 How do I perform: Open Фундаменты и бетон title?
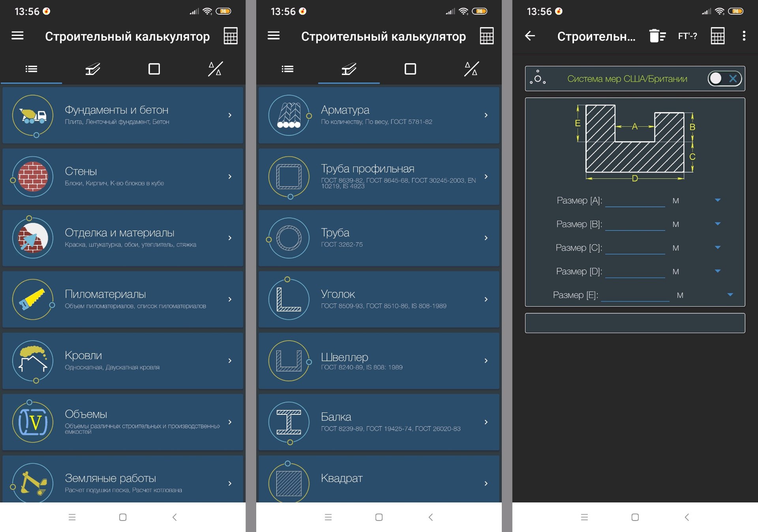point(116,110)
